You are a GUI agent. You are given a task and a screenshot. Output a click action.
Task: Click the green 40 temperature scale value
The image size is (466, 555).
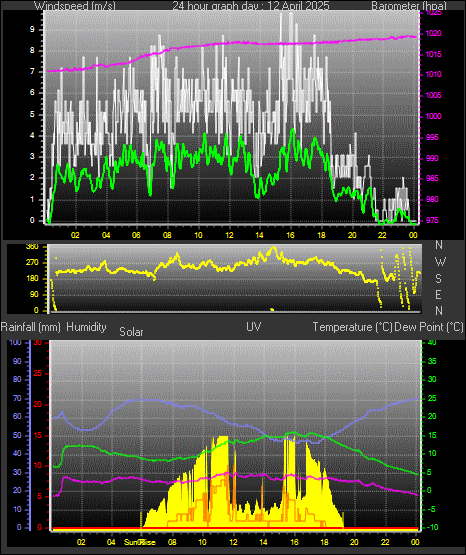432,342
